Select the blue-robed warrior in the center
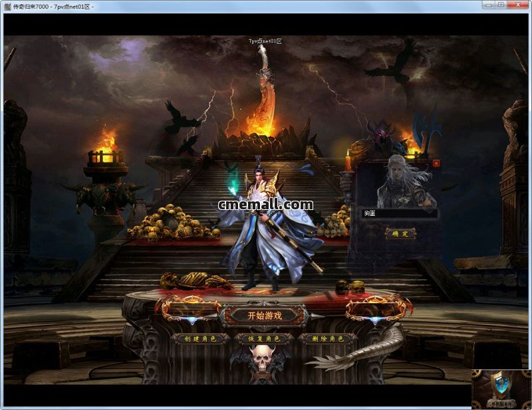 [x=267, y=226]
